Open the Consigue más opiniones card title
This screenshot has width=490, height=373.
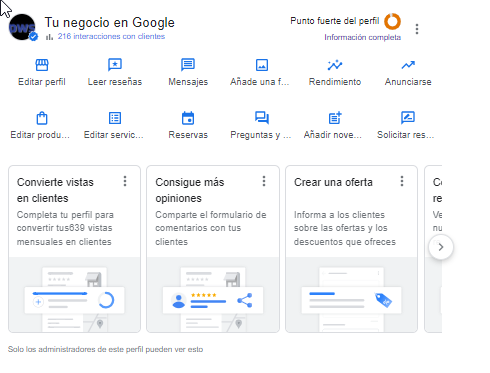pos(190,190)
